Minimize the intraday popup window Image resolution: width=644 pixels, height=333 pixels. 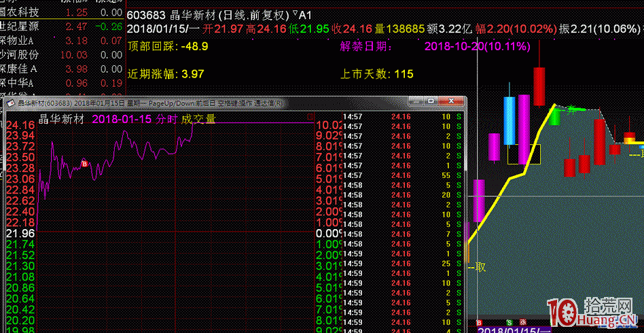[x=416, y=101]
